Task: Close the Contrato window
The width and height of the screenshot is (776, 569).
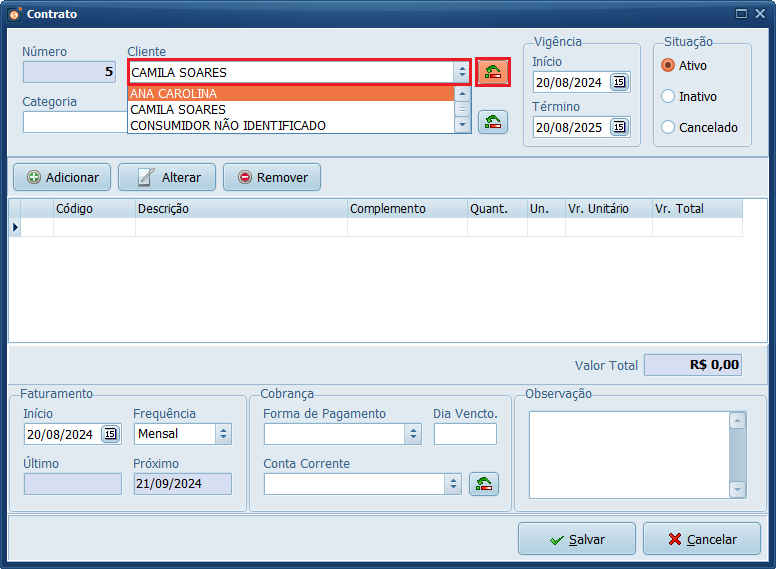Action: tap(760, 14)
